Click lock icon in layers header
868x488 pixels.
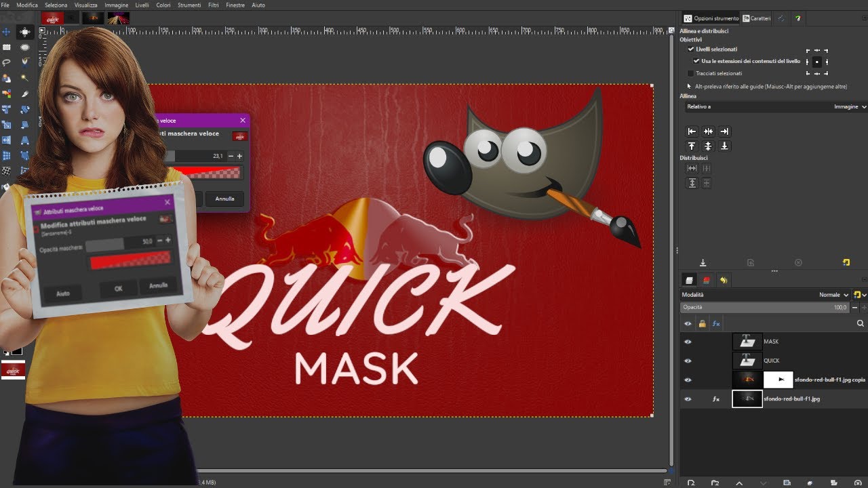pos(702,324)
